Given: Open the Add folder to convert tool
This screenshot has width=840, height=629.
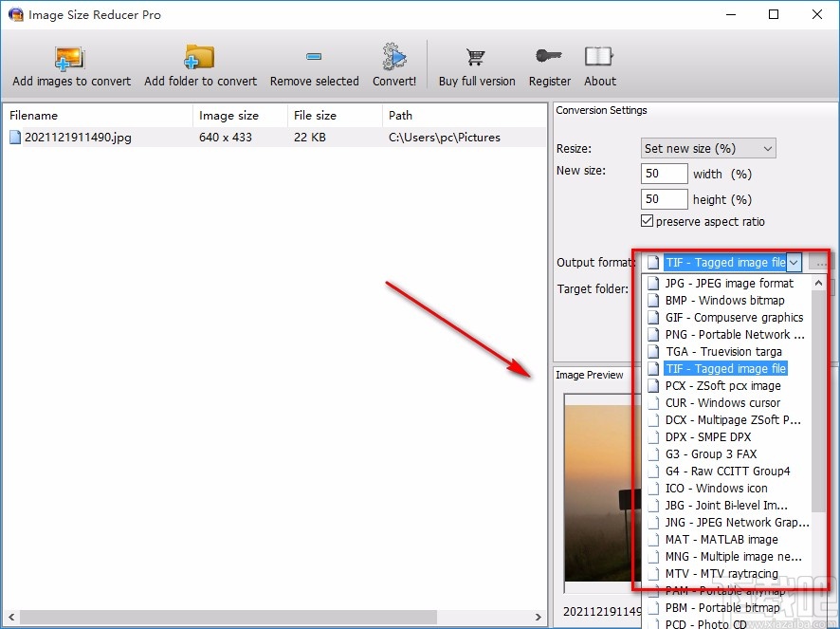Looking at the screenshot, I should (x=200, y=58).
